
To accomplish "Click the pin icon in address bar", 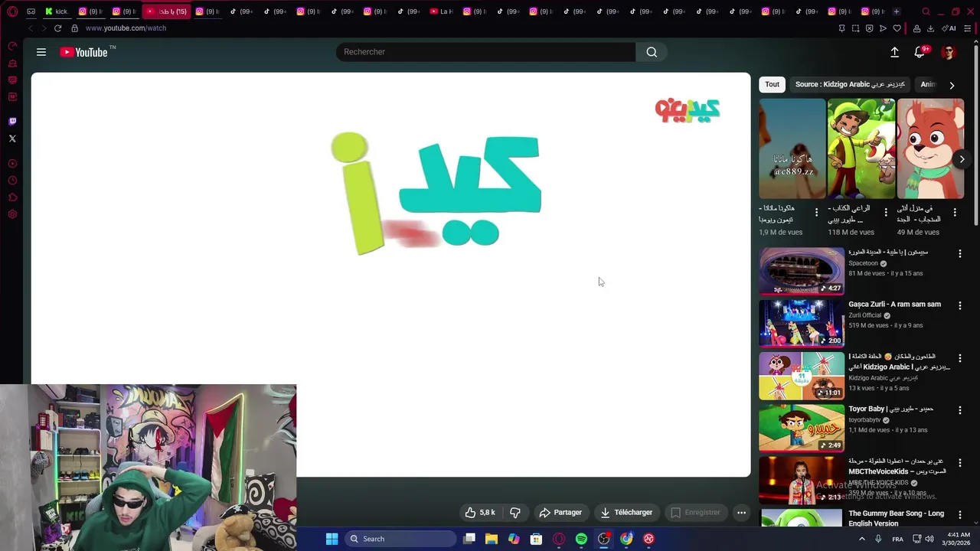I will pyautogui.click(x=841, y=28).
